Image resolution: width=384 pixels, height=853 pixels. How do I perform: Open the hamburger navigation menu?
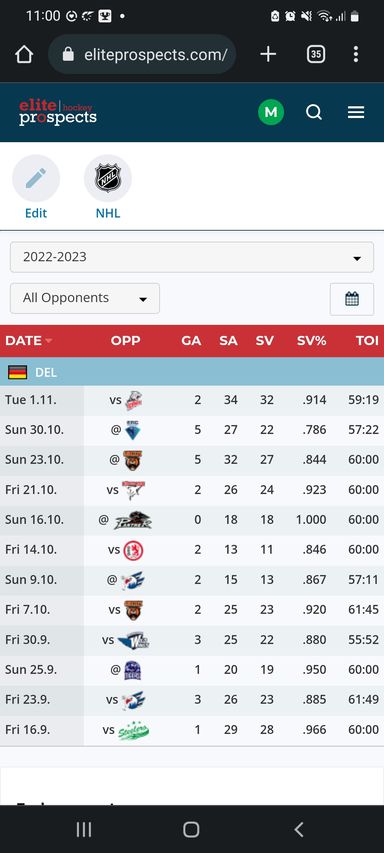point(356,112)
